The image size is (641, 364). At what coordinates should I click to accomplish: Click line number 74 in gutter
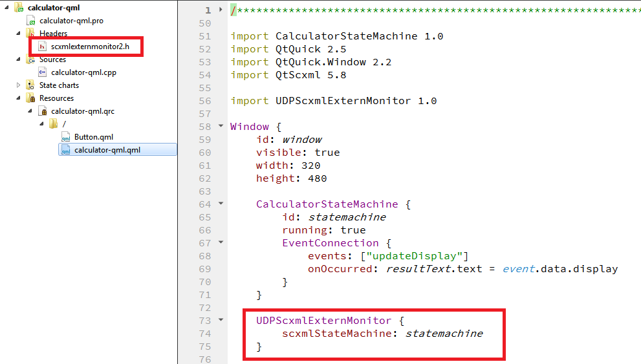click(x=205, y=334)
